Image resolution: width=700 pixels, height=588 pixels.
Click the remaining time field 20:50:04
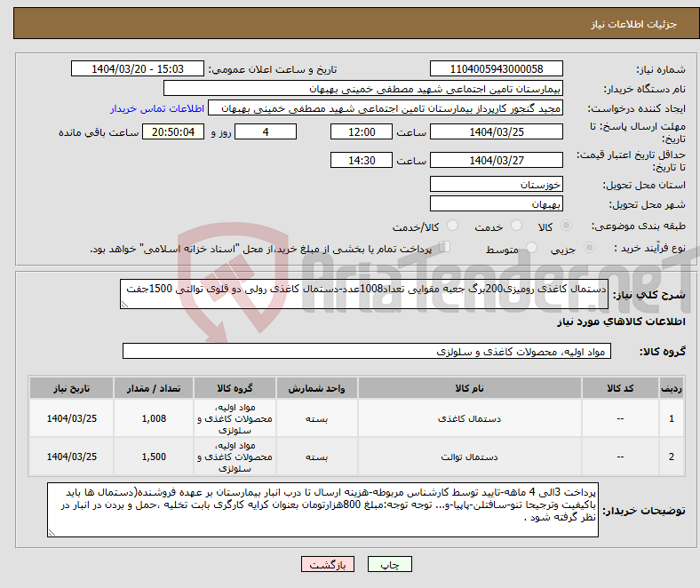pyautogui.click(x=173, y=131)
